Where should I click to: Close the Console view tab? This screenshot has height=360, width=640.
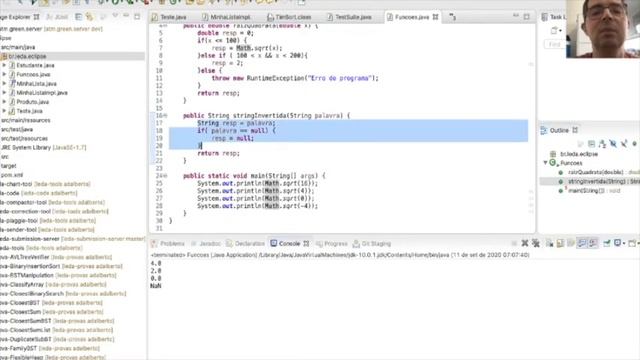coord(306,244)
